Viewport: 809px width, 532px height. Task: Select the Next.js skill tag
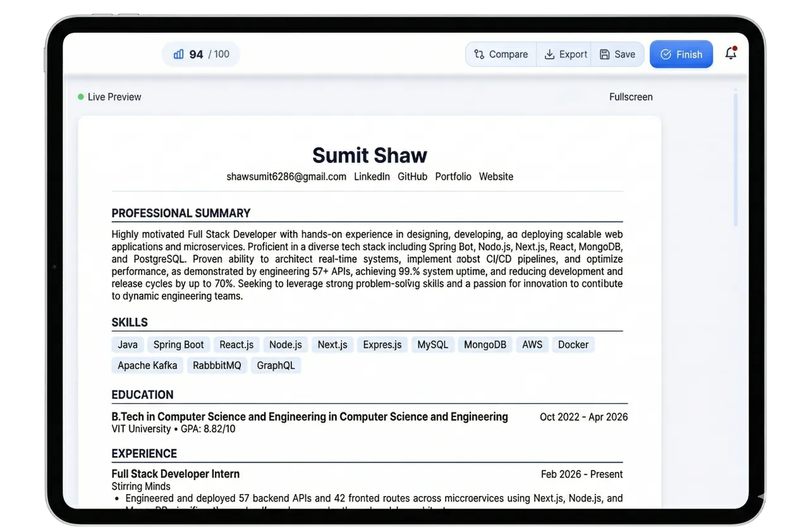[332, 345]
